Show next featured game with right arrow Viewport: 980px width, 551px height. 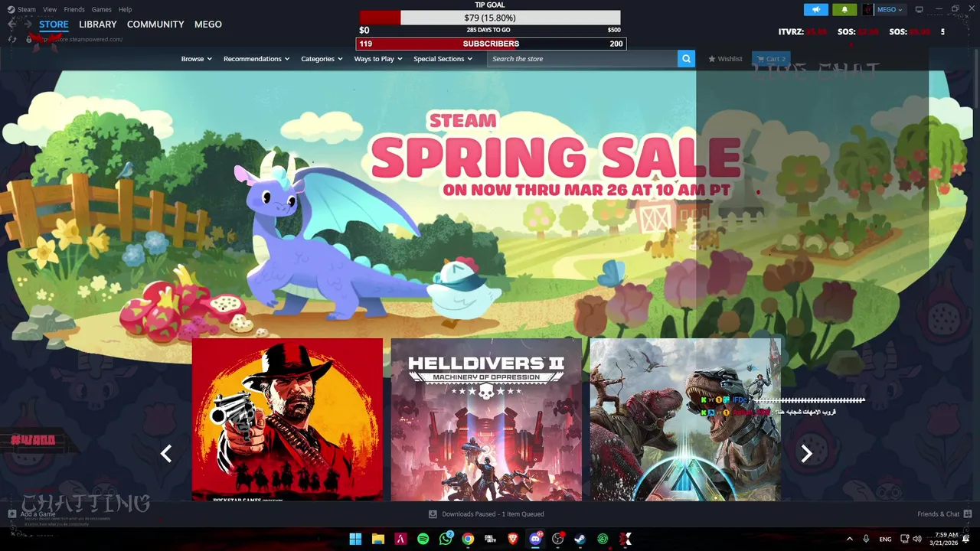pos(806,454)
